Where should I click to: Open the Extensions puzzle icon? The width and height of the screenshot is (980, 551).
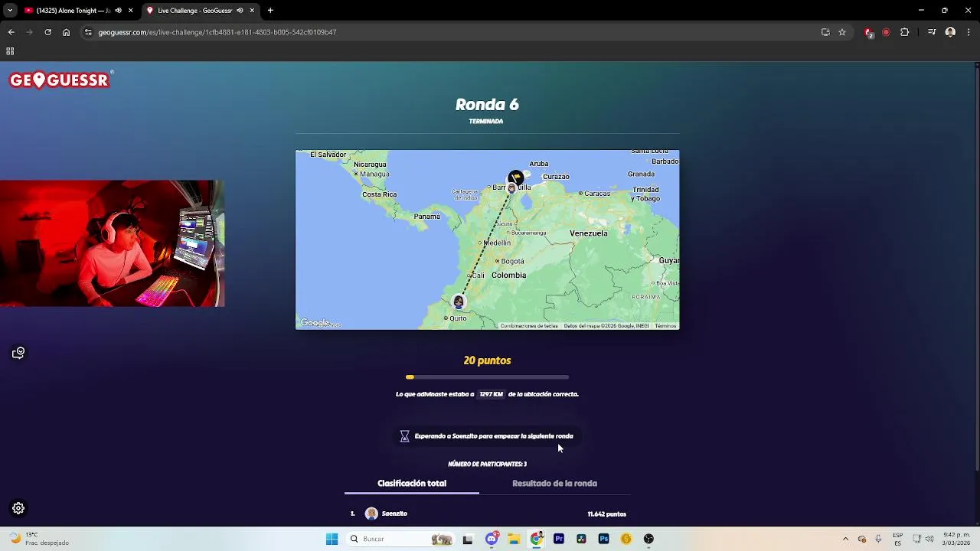(904, 32)
